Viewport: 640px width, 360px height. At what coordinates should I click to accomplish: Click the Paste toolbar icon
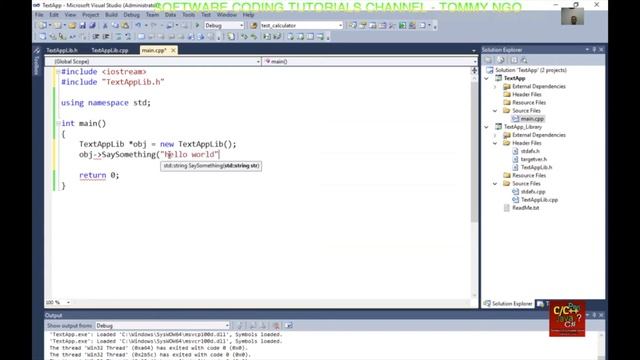125,25
